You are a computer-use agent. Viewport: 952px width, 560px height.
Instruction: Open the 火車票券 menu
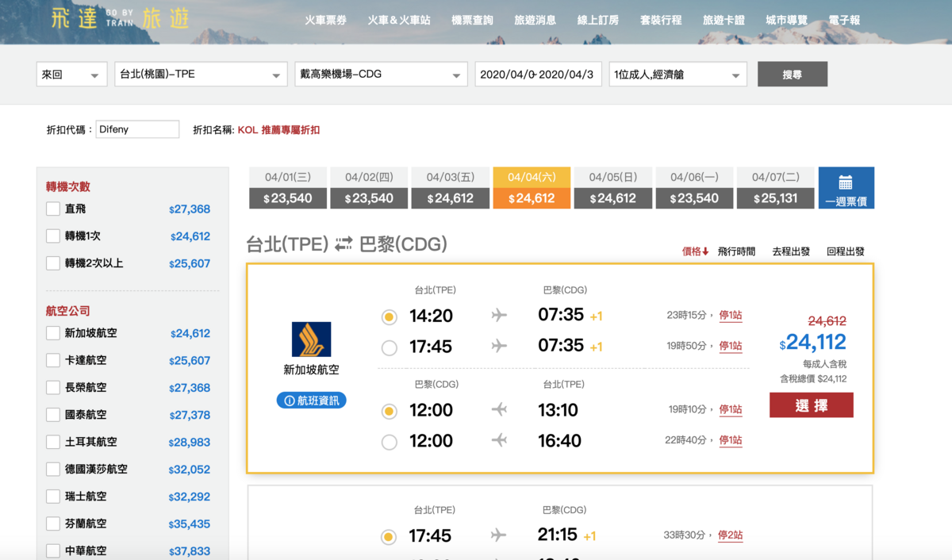pos(325,21)
